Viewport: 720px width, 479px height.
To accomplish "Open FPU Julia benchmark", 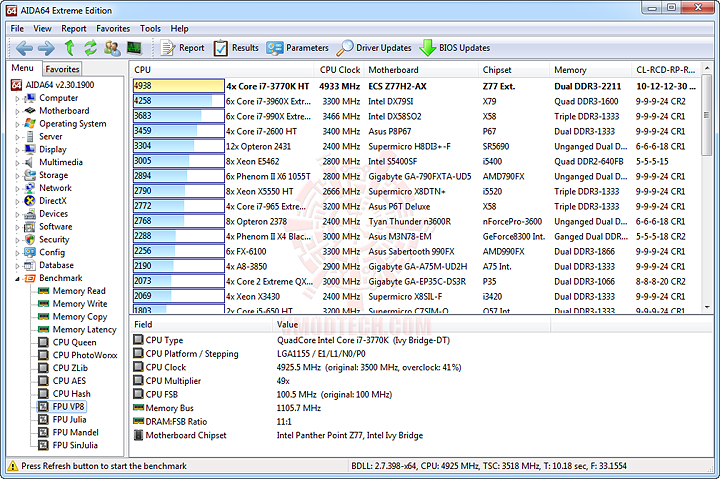I will click(x=62, y=419).
